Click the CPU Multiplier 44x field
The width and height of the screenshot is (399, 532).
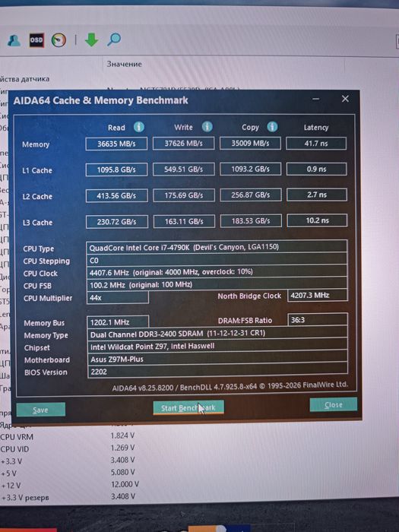[117, 298]
